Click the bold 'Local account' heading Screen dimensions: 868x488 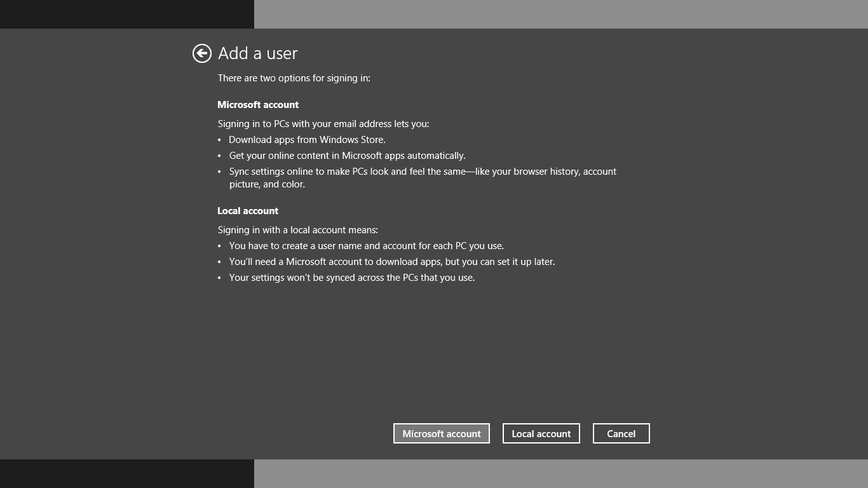pos(248,211)
